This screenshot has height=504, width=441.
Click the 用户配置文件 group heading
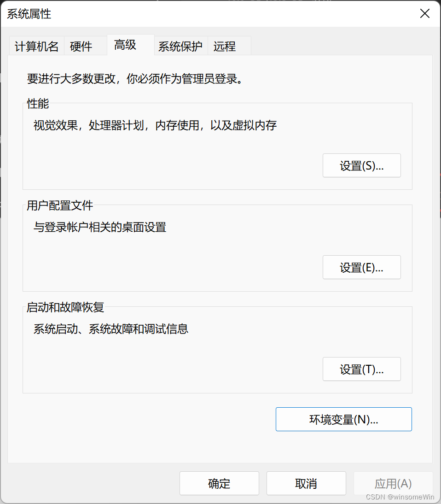[x=60, y=205]
